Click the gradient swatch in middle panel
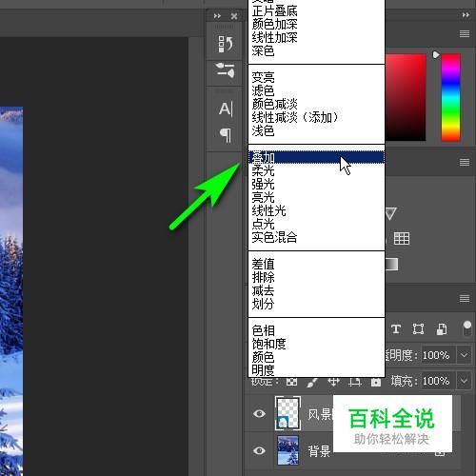 [391, 264]
